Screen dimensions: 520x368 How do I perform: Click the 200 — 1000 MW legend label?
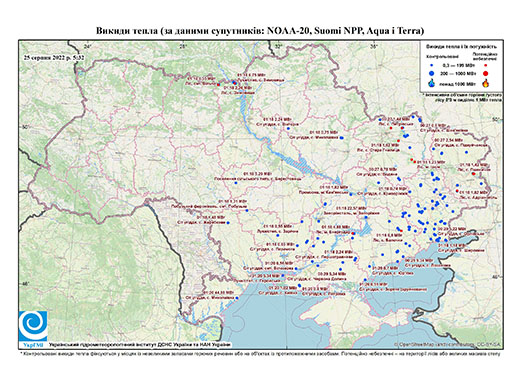(458, 73)
